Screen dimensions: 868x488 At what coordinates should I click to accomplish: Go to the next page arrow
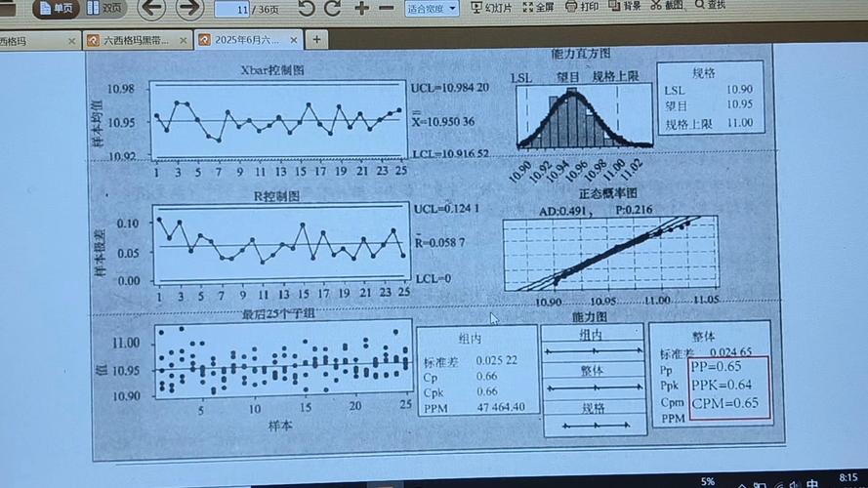189,9
